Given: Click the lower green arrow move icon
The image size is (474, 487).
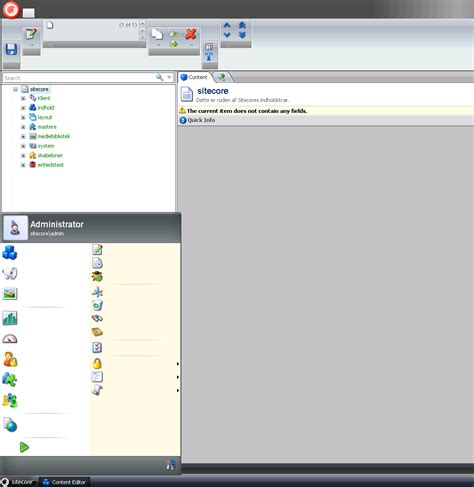Looking at the screenshot, I should point(174,43).
